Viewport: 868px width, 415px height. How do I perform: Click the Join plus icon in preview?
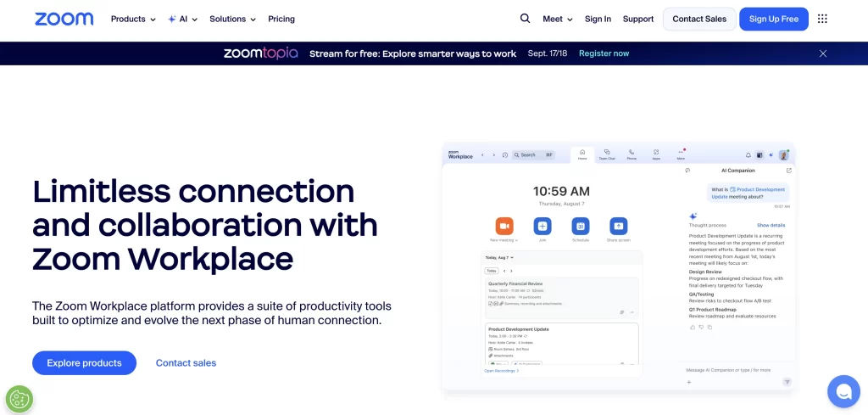[x=542, y=226]
